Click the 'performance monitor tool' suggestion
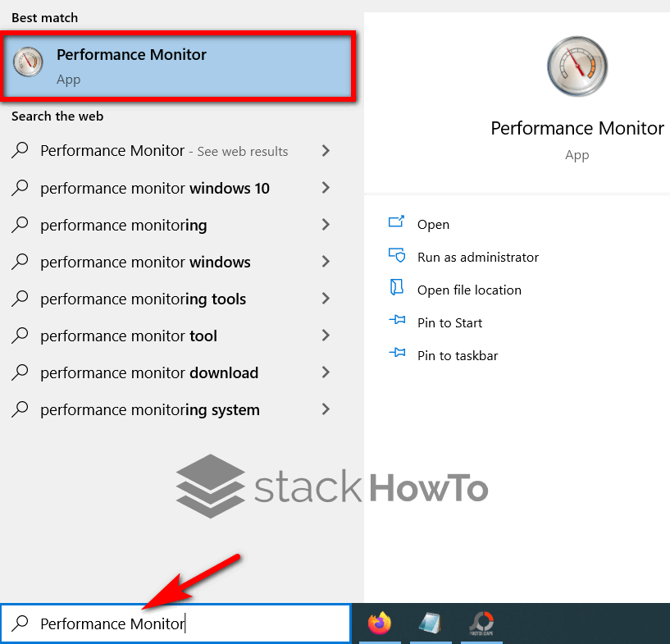Screen dimensions: 670x644 [x=128, y=336]
